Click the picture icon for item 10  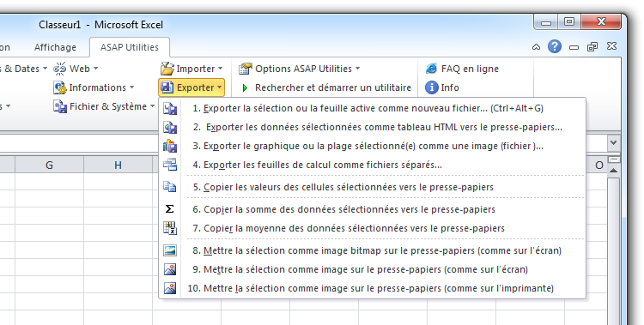(x=170, y=288)
